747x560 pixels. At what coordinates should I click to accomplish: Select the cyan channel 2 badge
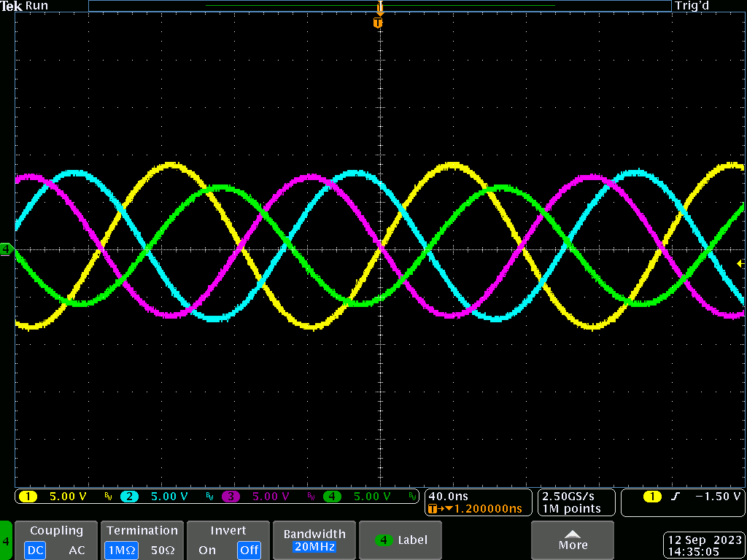coord(129,497)
